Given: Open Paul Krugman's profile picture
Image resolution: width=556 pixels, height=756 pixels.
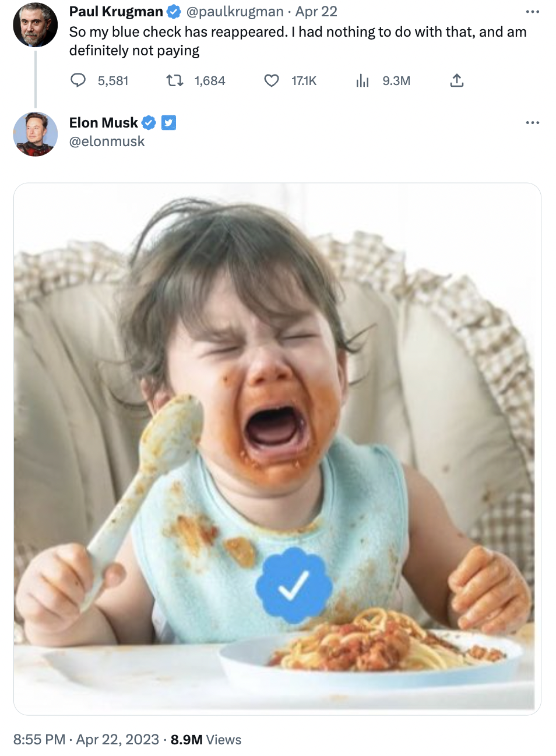Looking at the screenshot, I should pos(36,25).
